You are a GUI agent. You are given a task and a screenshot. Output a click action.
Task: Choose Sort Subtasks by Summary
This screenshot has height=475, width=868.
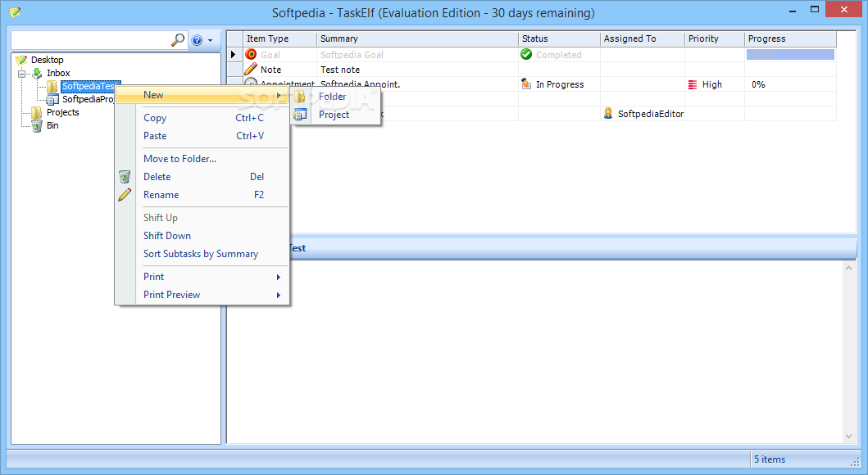coord(202,254)
